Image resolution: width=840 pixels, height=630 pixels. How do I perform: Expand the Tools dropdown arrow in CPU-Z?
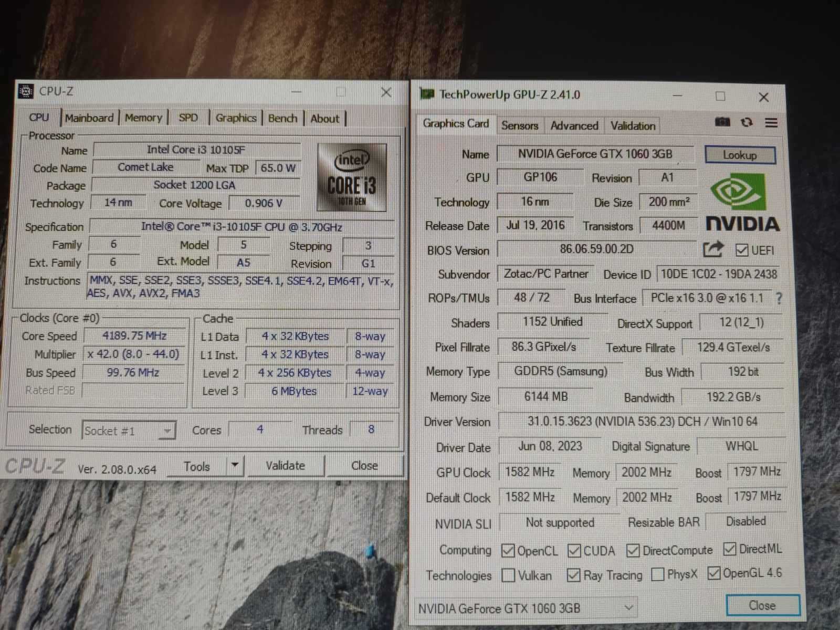pyautogui.click(x=235, y=465)
